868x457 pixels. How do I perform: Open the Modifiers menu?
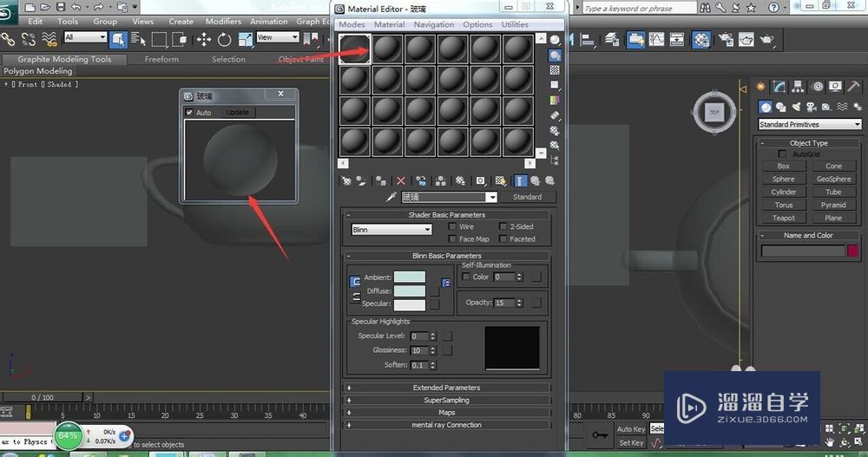pos(223,22)
